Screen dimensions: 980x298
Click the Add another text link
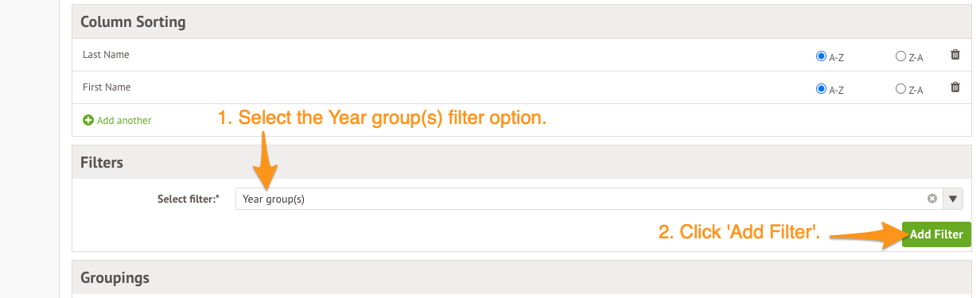124,121
